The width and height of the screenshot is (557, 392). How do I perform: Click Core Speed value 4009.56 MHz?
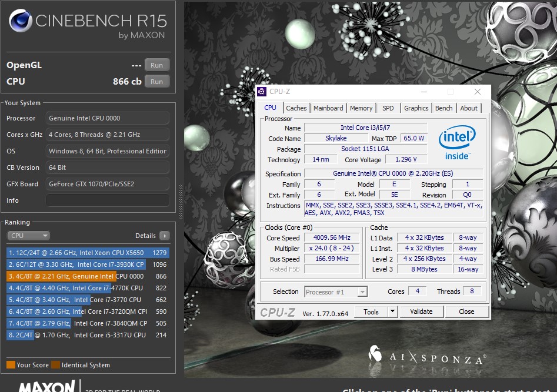click(x=332, y=237)
